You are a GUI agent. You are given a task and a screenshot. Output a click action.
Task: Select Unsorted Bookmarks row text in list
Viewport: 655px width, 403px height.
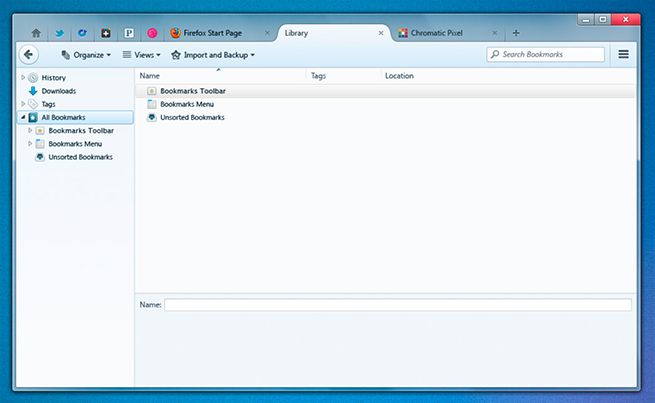[193, 117]
